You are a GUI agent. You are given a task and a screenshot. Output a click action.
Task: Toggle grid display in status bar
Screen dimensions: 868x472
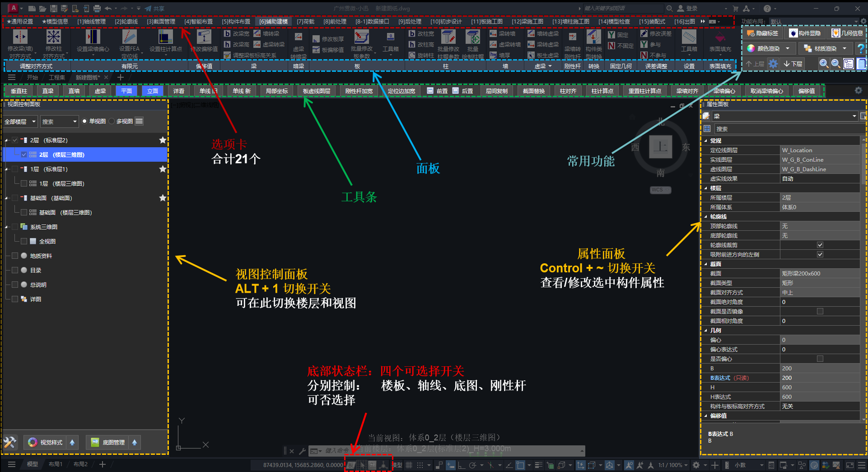click(409, 465)
